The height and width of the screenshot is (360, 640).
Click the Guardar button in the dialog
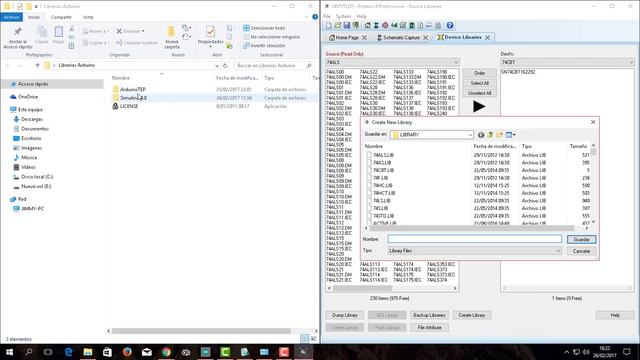pyautogui.click(x=581, y=239)
